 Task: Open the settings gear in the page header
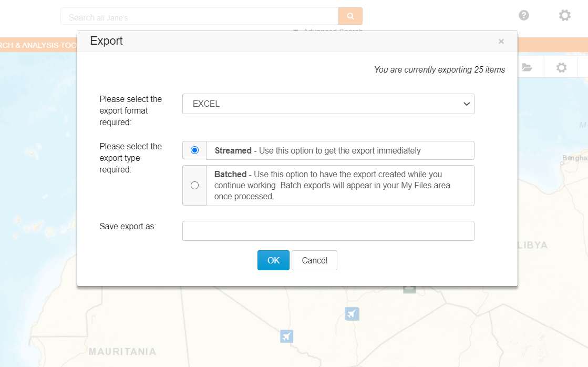(564, 15)
